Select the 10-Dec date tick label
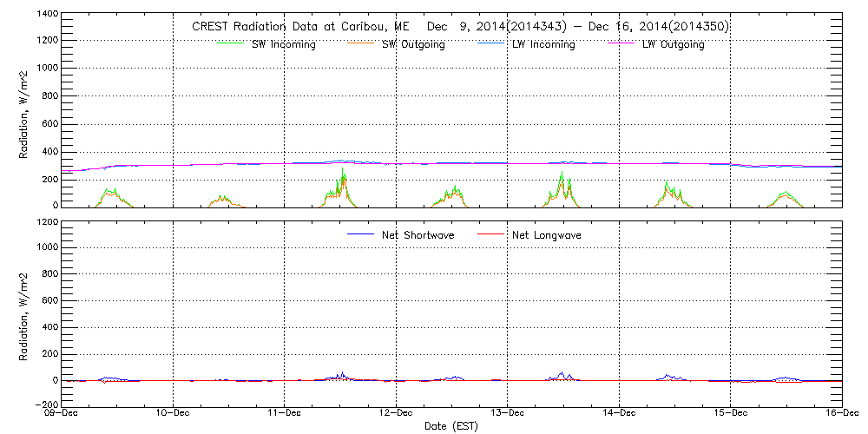 [x=174, y=414]
